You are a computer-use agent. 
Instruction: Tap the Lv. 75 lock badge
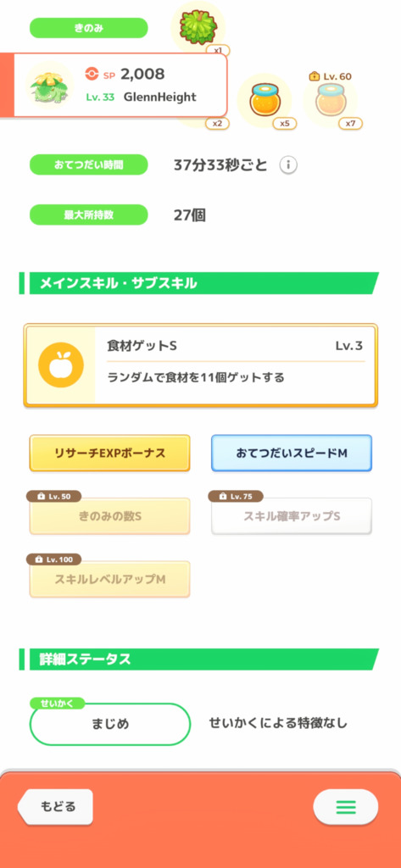pos(236,496)
